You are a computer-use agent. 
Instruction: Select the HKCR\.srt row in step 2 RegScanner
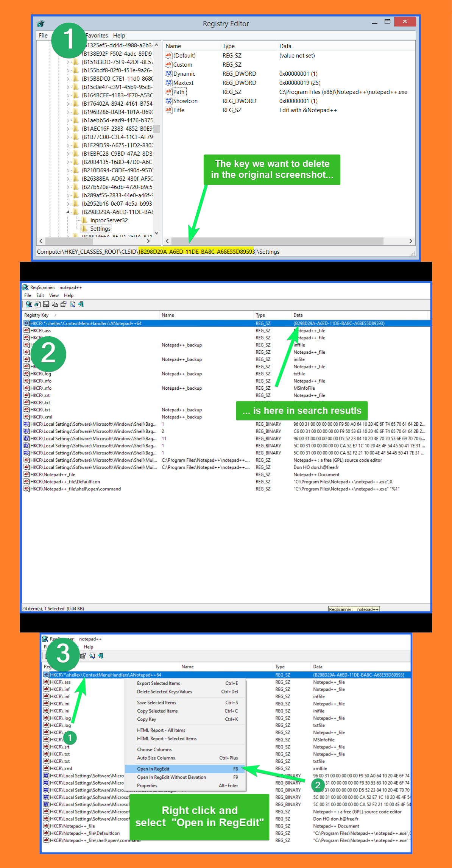(x=226, y=395)
